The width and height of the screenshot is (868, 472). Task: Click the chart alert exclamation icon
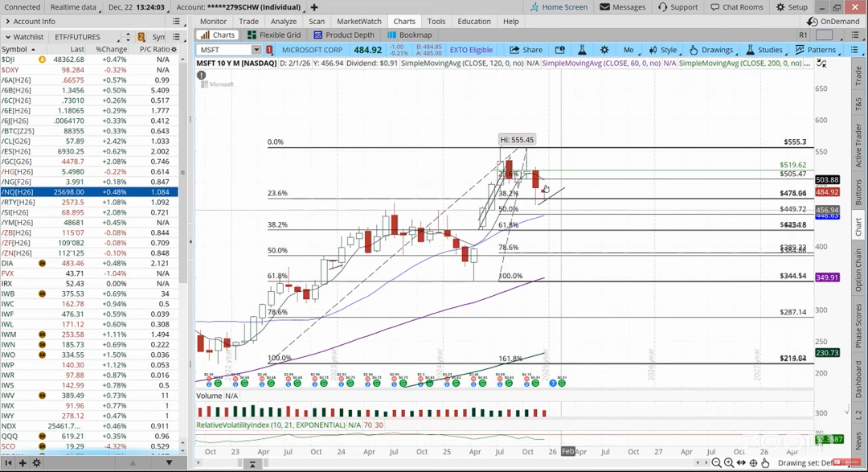(201, 75)
